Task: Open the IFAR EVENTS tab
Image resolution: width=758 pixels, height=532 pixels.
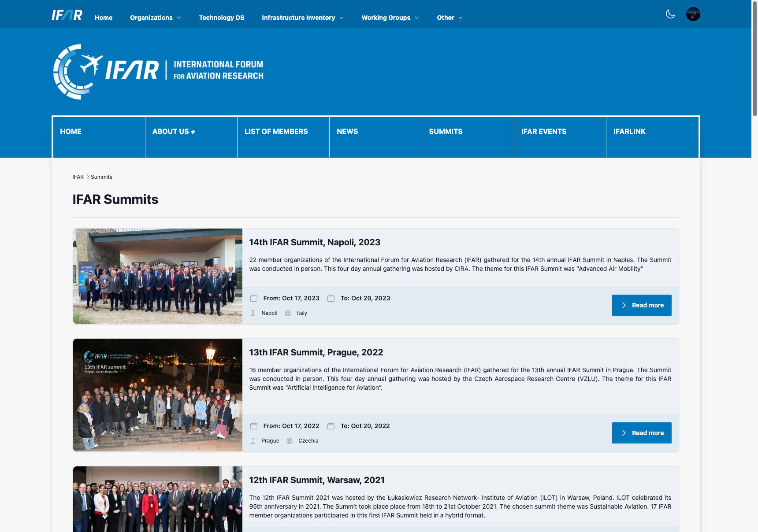Action: (x=560, y=137)
